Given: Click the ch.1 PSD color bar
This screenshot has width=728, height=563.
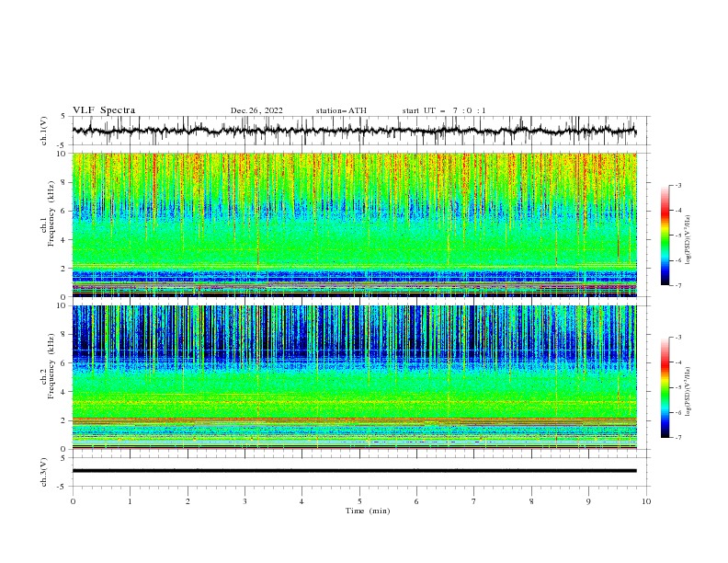Looking at the screenshot, I should (x=665, y=236).
